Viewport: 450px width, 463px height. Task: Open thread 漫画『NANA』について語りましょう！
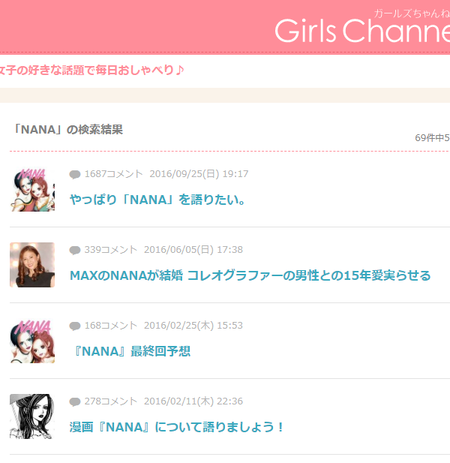176,427
